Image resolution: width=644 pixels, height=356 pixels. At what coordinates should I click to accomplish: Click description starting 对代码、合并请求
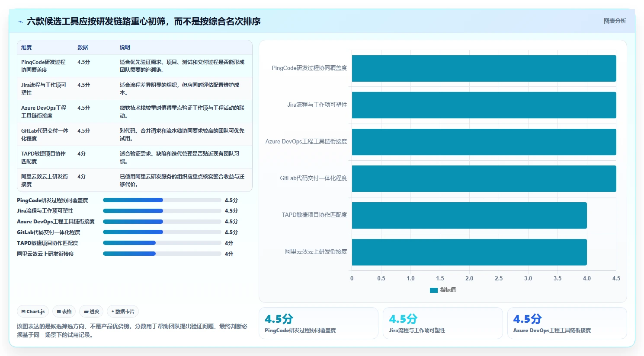pos(182,134)
